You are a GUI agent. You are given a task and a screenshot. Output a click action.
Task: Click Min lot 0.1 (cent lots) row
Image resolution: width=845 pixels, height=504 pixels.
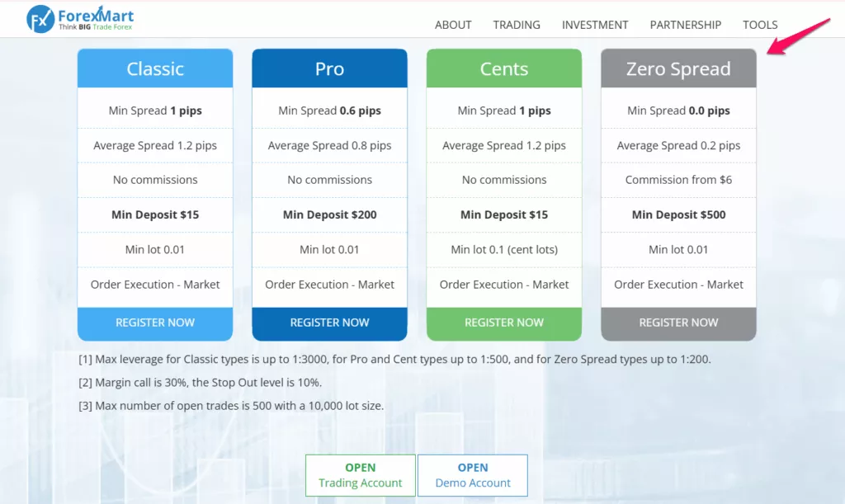[x=504, y=250]
